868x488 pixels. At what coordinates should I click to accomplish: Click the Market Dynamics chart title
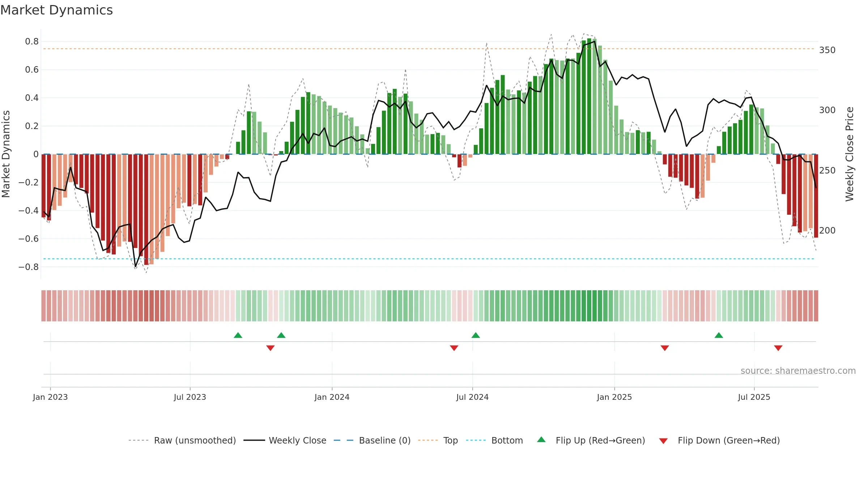tap(57, 10)
